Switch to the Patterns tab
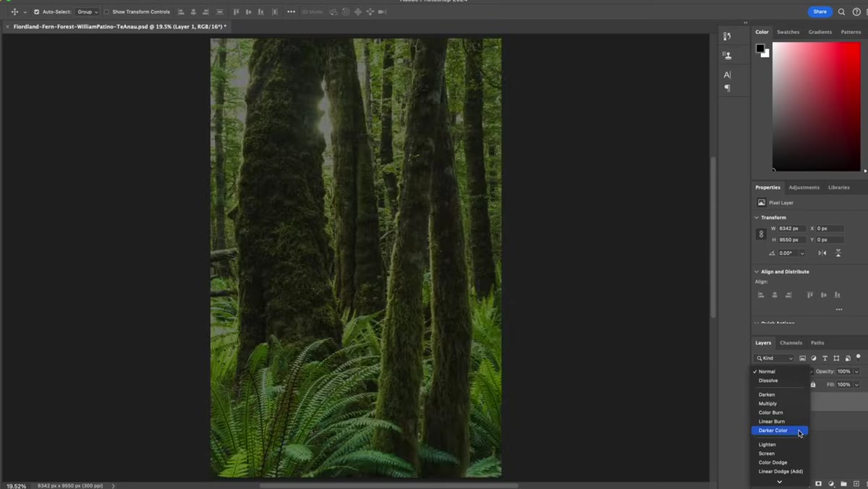This screenshot has height=489, width=868. [x=851, y=32]
